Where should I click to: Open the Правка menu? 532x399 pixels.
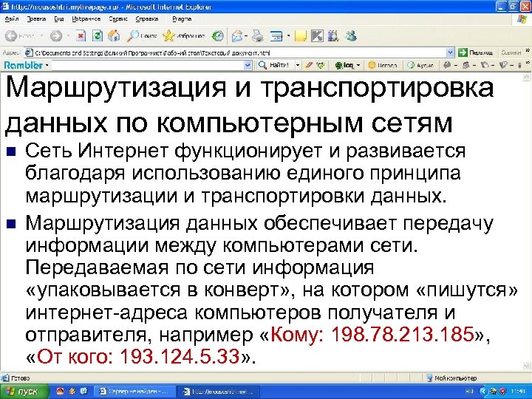pos(36,19)
